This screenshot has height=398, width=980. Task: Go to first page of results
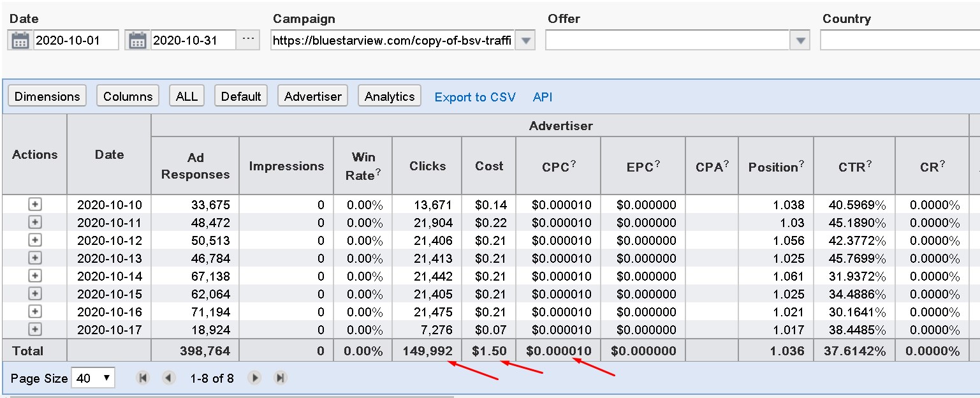143,378
